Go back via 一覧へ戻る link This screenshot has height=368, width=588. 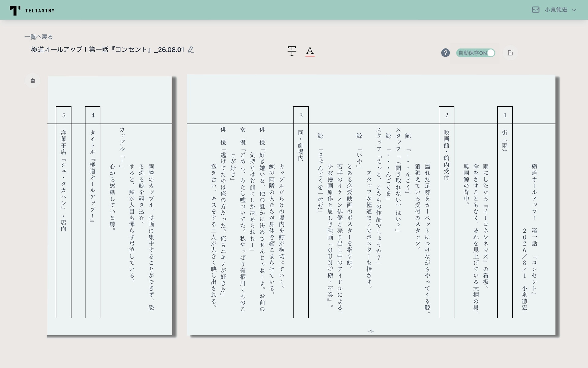click(39, 37)
